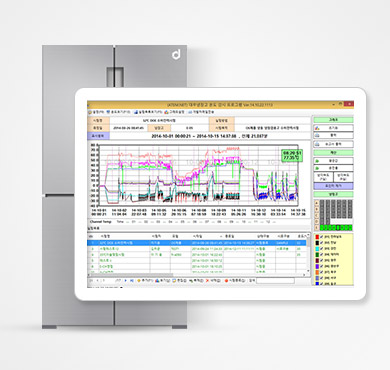Click the gear settings icon in top toolbar
Image resolution: width=390 pixels, height=370 pixels.
click(90, 112)
